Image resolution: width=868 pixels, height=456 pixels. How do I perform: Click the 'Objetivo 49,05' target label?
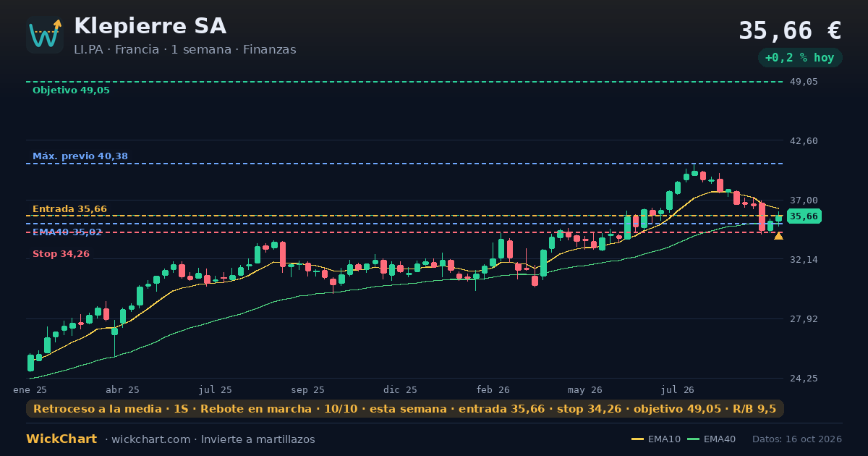[71, 90]
